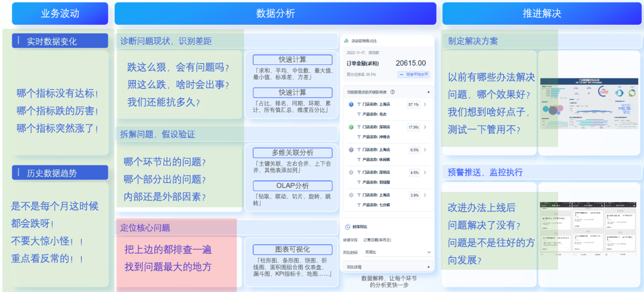Collapse the 对比详情 section arrow
This screenshot has width=644, height=292.
point(428,267)
